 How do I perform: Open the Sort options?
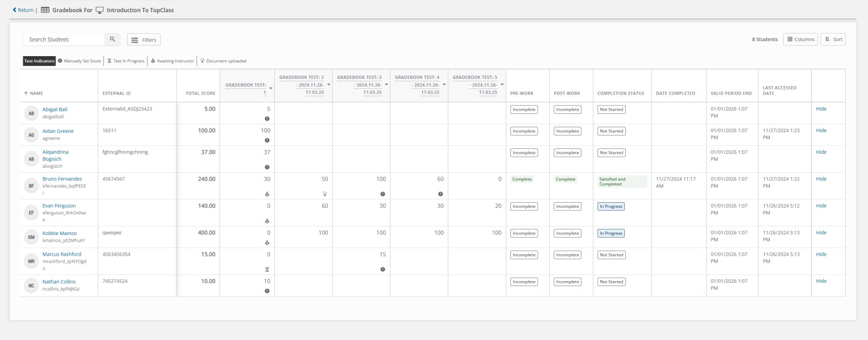833,39
